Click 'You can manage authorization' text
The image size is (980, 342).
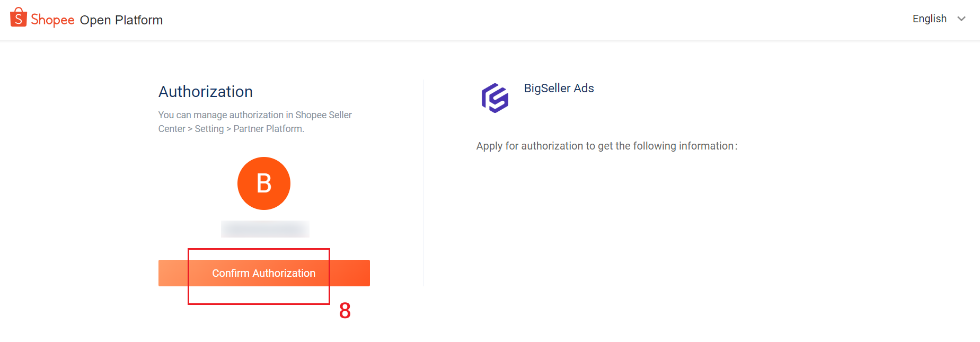[x=221, y=115]
